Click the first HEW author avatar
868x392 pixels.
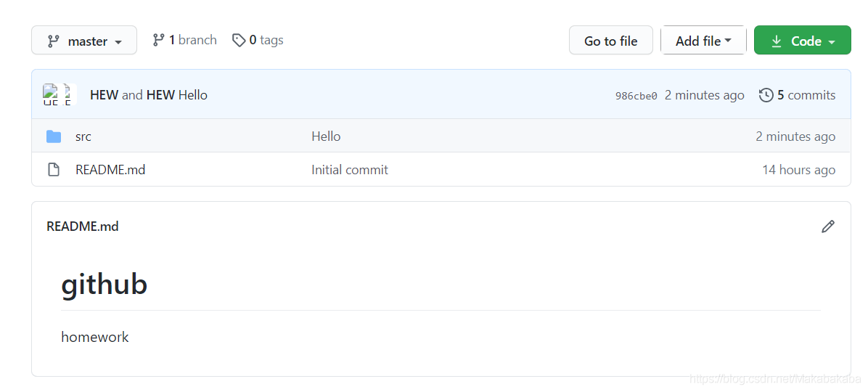coord(50,94)
